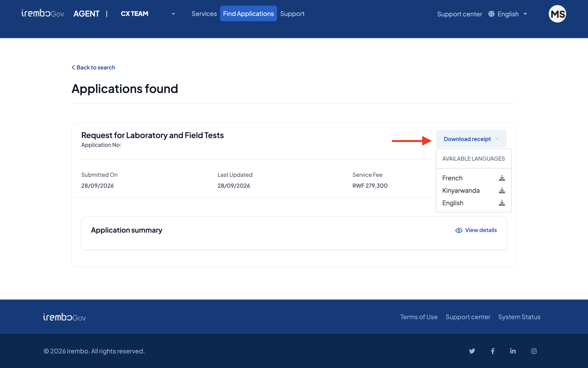Open the System Status footer link
This screenshot has height=368, width=588.
519,317
